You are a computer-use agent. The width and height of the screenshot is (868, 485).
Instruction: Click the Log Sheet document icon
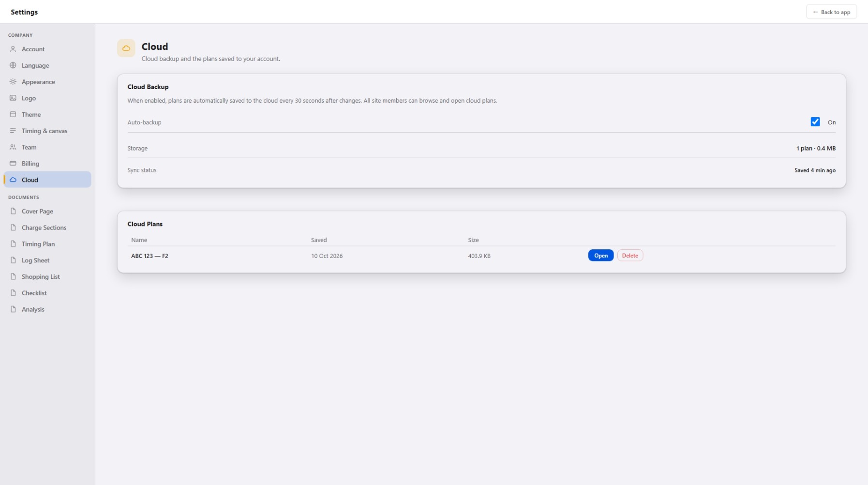click(x=13, y=260)
